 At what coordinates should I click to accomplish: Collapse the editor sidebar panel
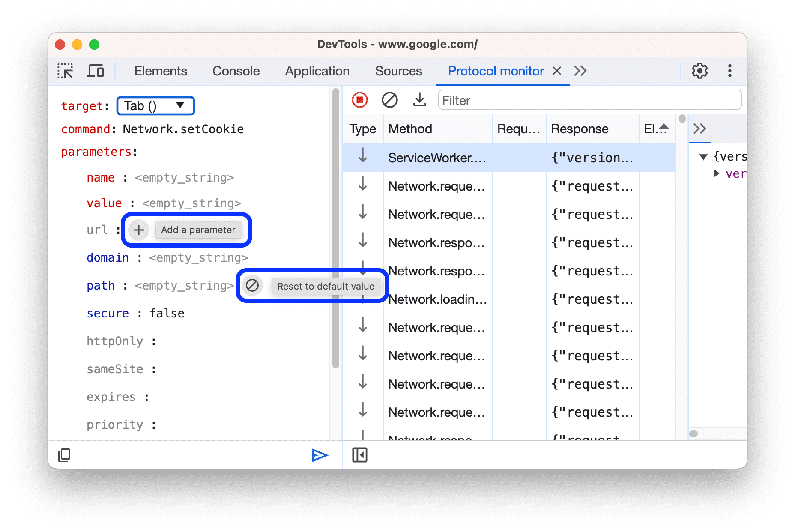point(360,455)
